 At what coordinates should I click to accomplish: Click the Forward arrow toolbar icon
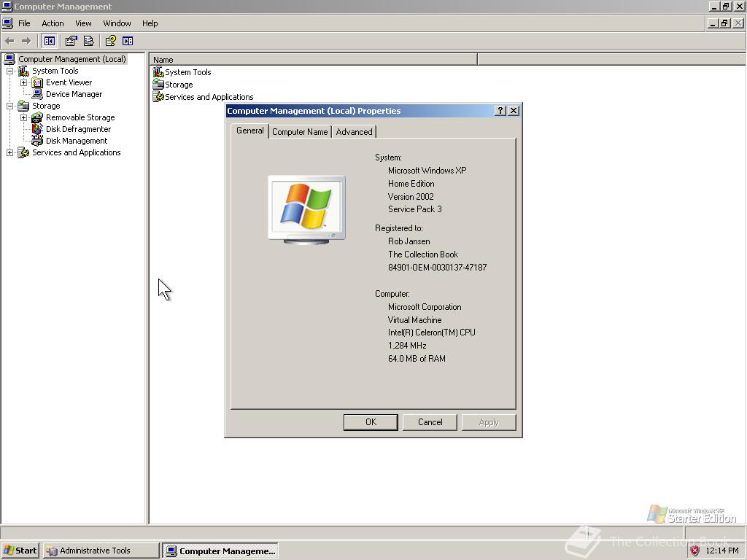[26, 42]
